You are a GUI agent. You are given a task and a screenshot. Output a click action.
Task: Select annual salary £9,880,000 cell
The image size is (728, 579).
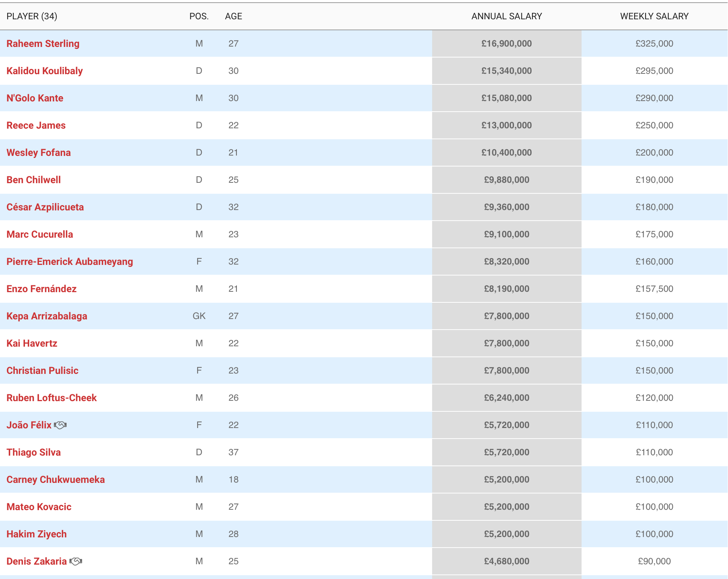point(507,180)
